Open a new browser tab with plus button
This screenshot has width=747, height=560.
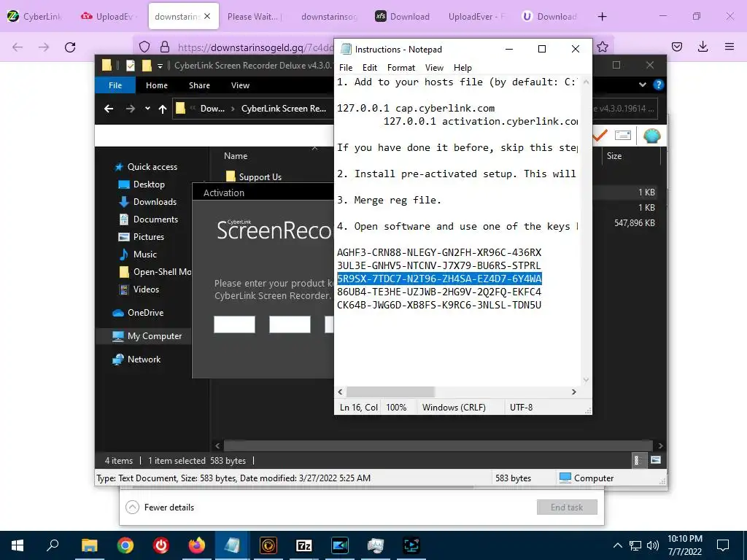click(x=602, y=17)
